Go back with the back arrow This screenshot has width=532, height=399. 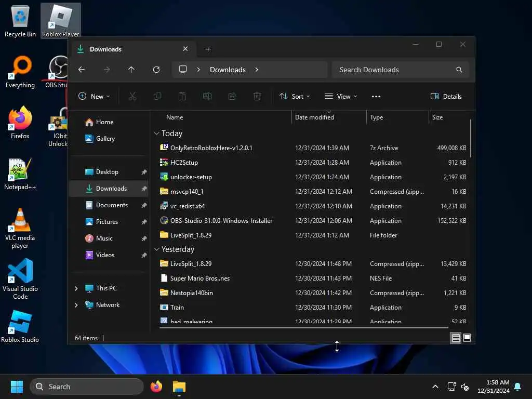pyautogui.click(x=82, y=70)
